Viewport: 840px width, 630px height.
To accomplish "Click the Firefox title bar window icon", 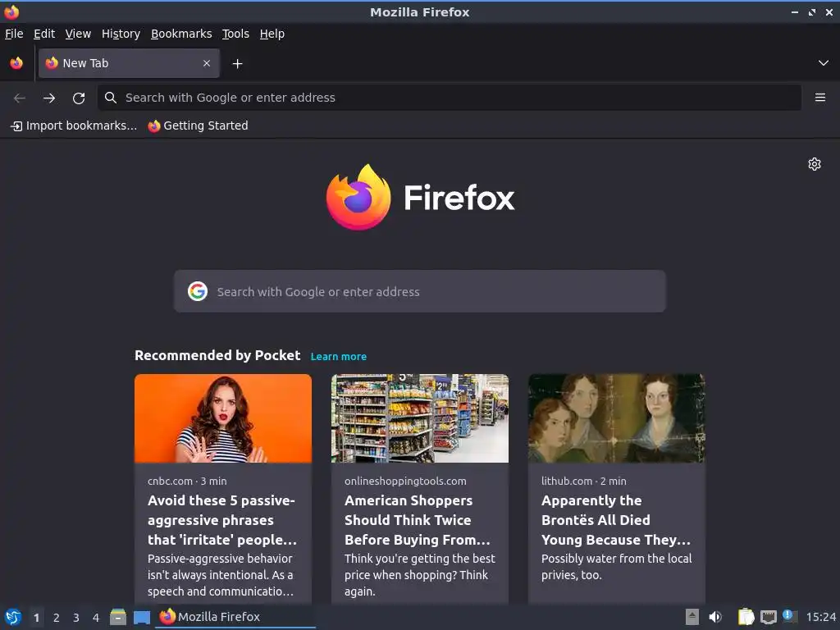I will pos(11,11).
